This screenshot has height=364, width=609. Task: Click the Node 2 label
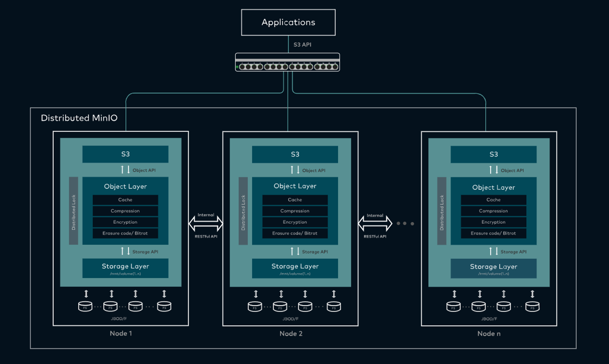pyautogui.click(x=291, y=334)
